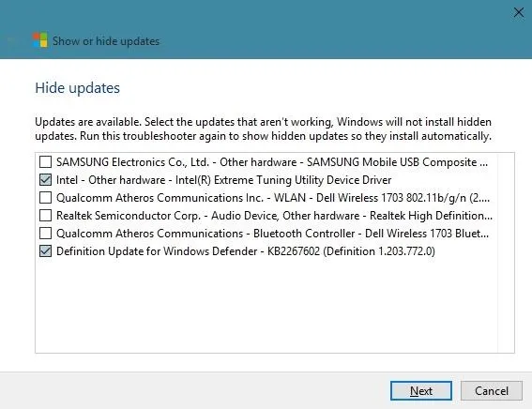Select the Realtek High Definition entry text
Image resolution: width=532 pixels, height=409 pixels.
pos(275,216)
